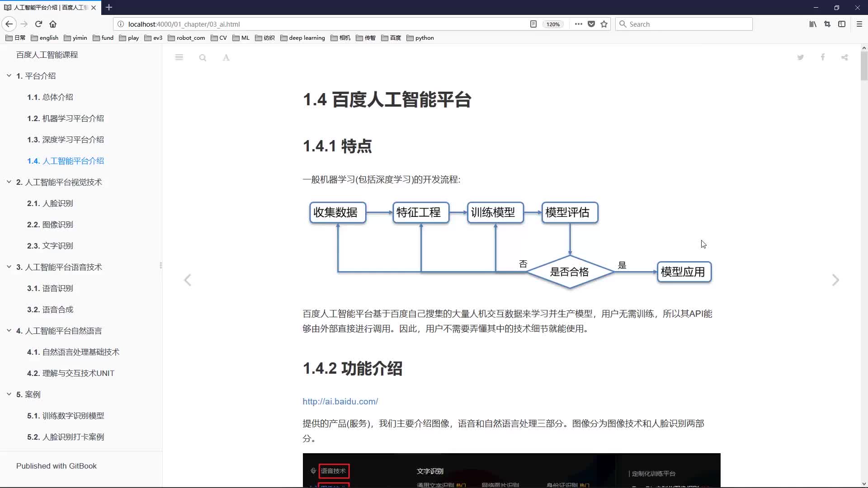Open the play bookmarks folder

point(129,38)
